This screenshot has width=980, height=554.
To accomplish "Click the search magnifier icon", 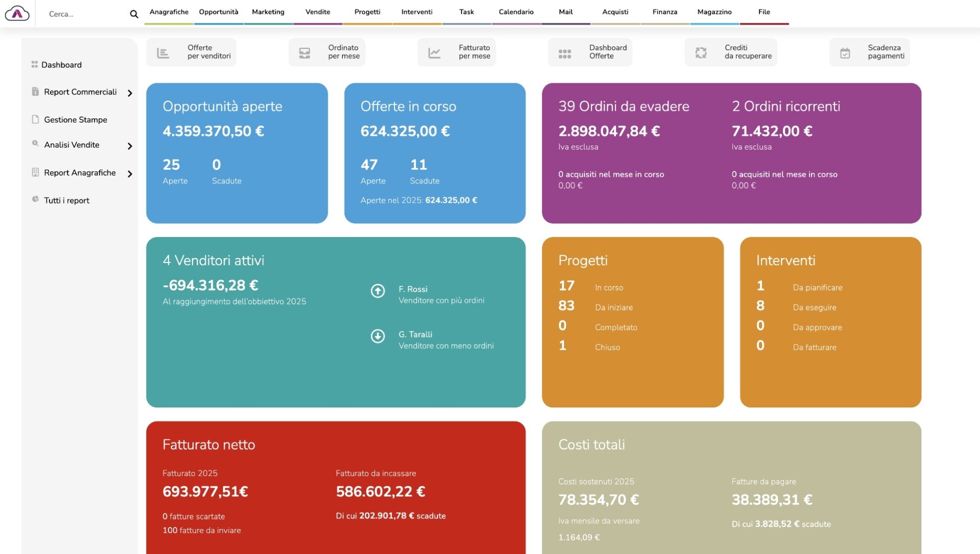I will (x=134, y=14).
